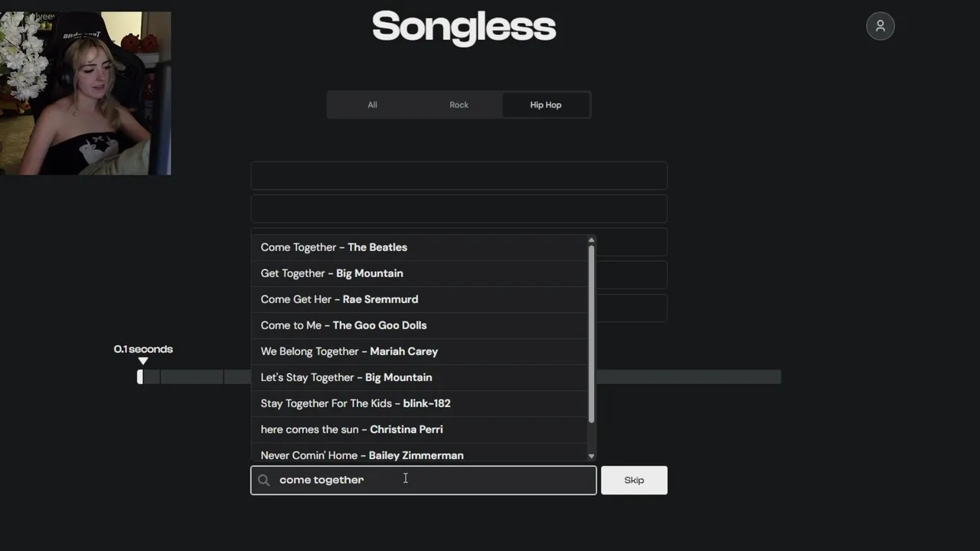Click the Songless logo
The image size is (980, 551).
pos(464,27)
